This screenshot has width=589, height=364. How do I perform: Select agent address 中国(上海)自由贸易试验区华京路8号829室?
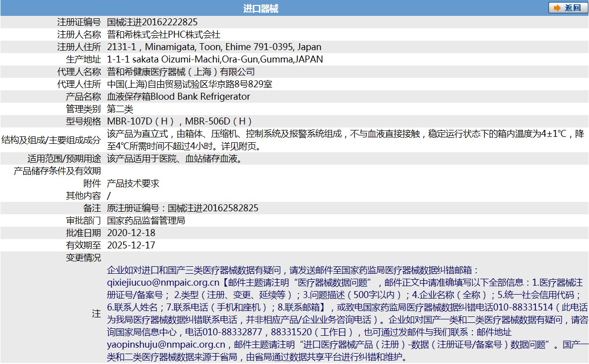[x=190, y=84]
